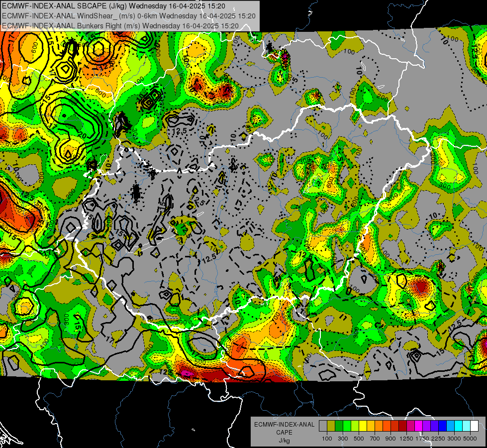Click the gray swatch below 100 J/kg
This screenshot has height=448, width=487.
(323, 426)
